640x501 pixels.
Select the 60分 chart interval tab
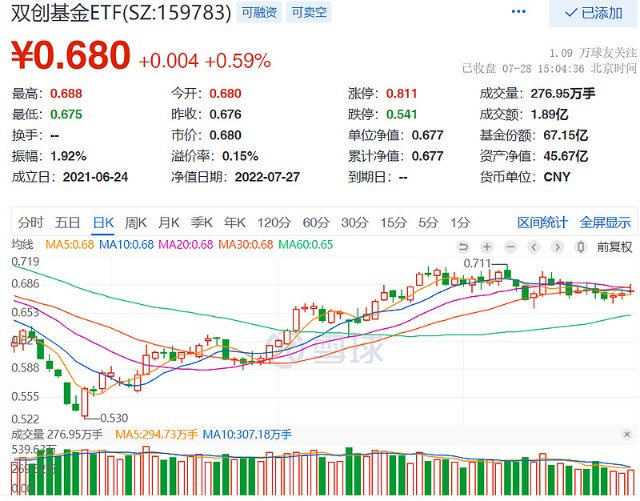tap(316, 223)
